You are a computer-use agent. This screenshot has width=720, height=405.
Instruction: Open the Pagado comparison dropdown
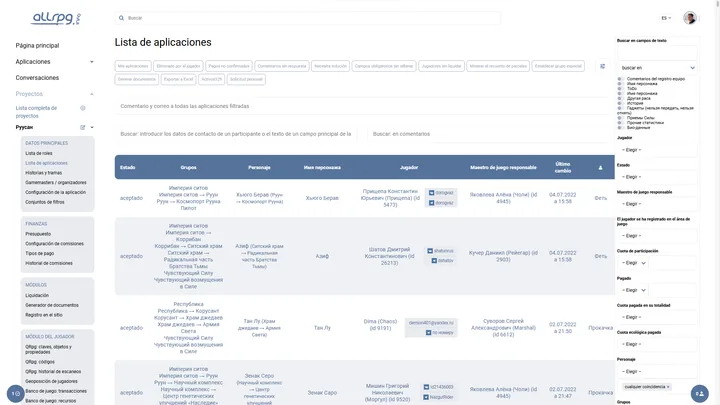pos(633,290)
